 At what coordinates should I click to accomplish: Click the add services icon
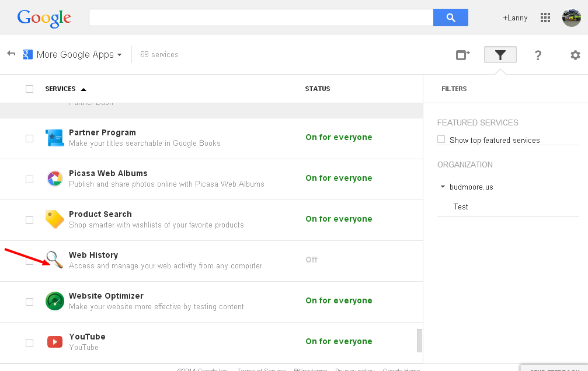point(462,55)
